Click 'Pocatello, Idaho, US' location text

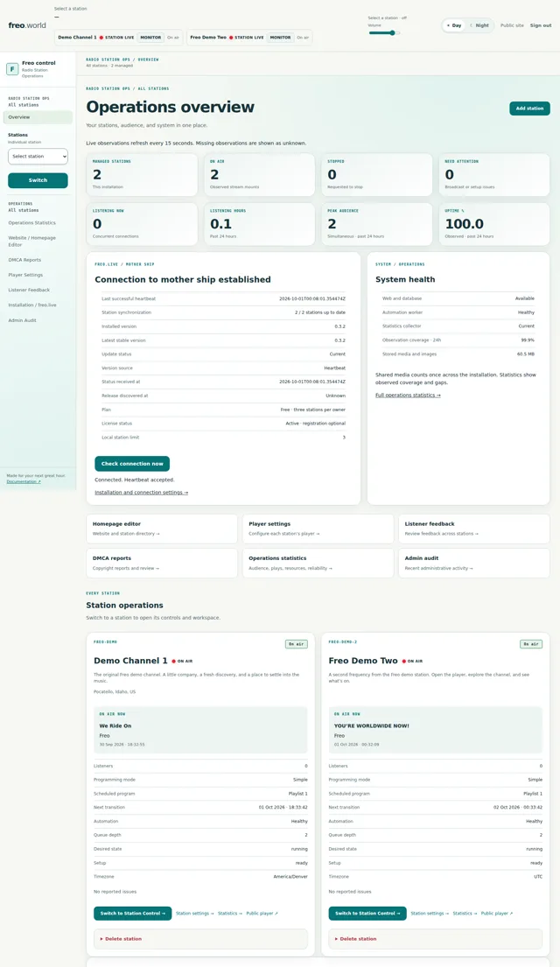click(115, 692)
